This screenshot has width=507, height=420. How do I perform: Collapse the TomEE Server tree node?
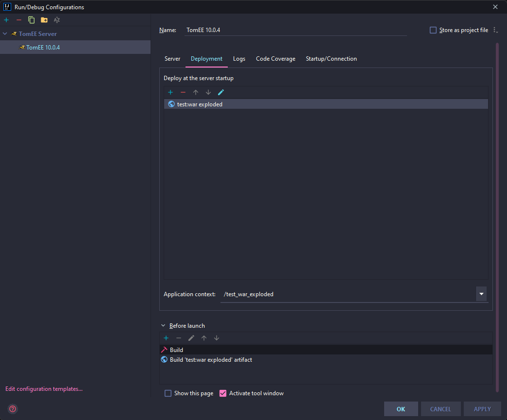click(5, 34)
